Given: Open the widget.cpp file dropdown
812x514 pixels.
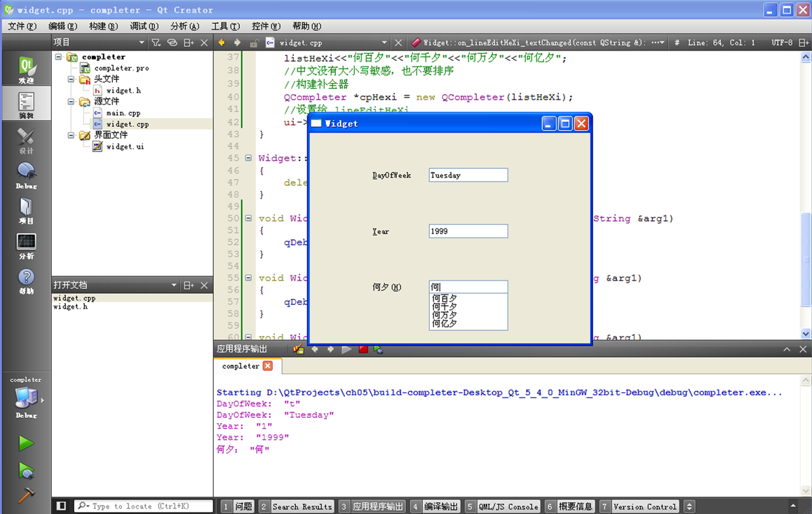Looking at the screenshot, I should [384, 43].
